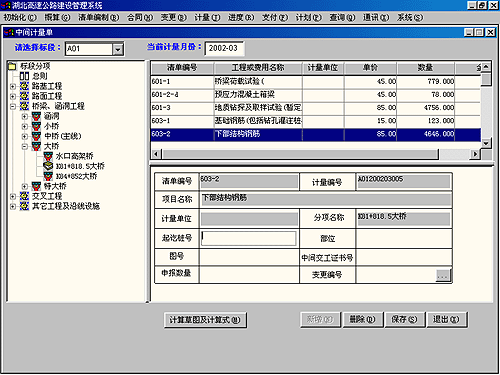Click the table's horizontal scrollbar right arrow

click(475, 154)
